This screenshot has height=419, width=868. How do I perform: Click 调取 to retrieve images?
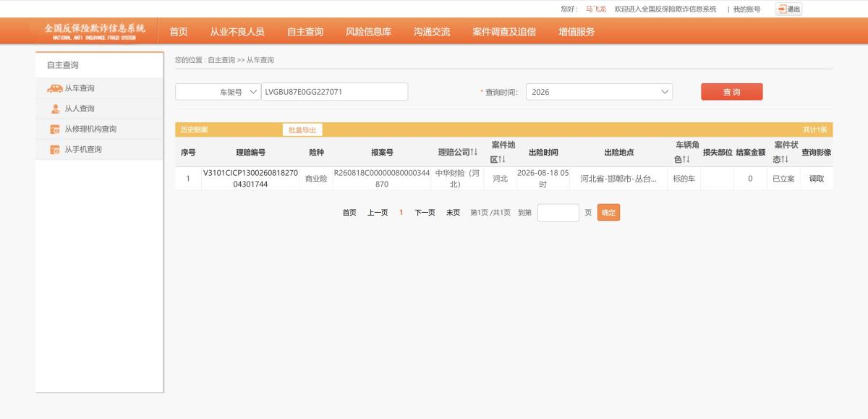(x=816, y=179)
